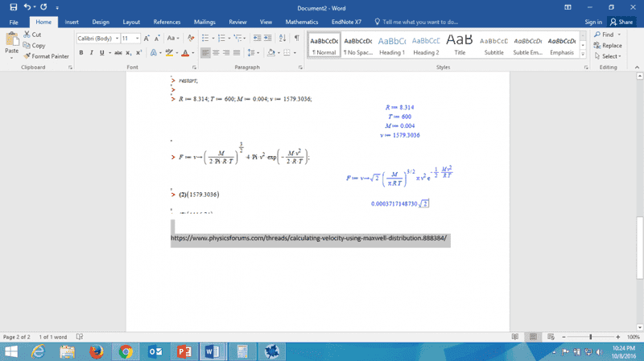Open the font size dropdown
The image size is (644, 361).
coord(130,38)
